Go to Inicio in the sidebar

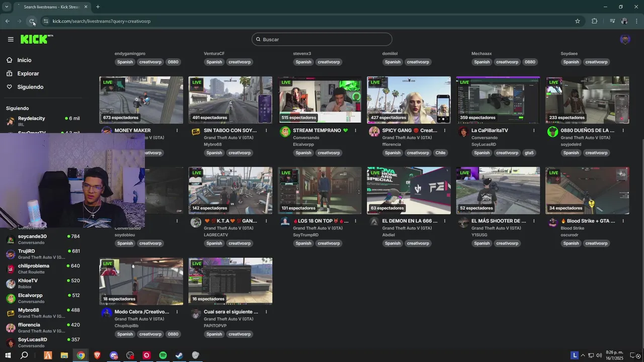24,60
